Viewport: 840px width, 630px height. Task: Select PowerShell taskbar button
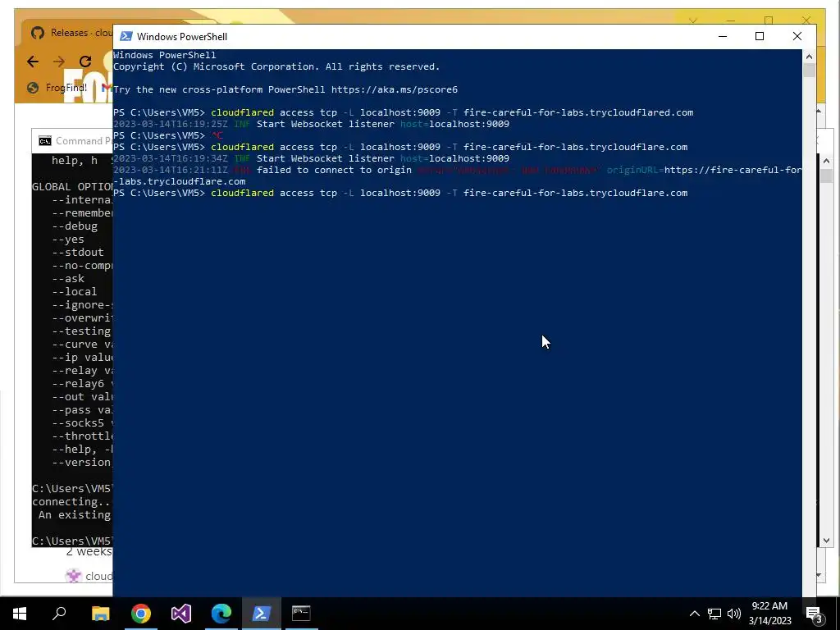tap(262, 614)
